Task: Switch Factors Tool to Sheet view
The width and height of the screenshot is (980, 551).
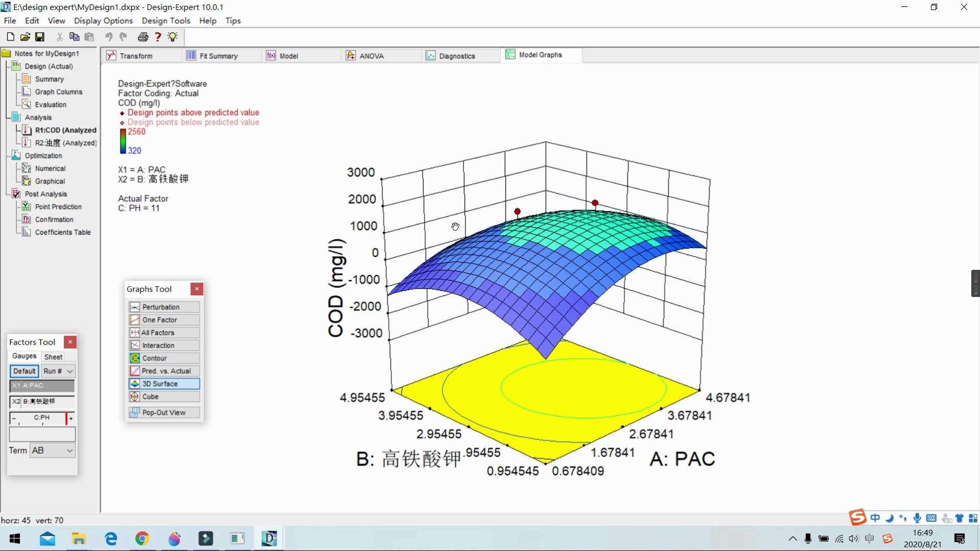Action: [x=53, y=357]
